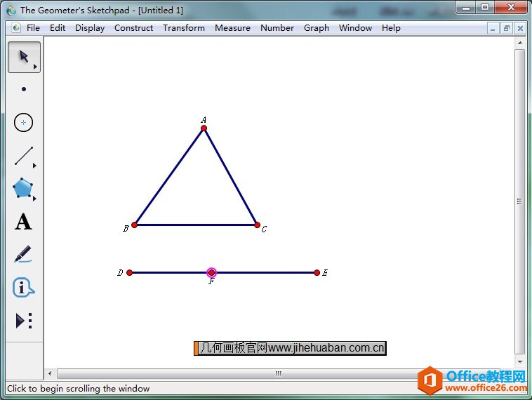Open the Number menu
The image size is (532, 400).
277,28
